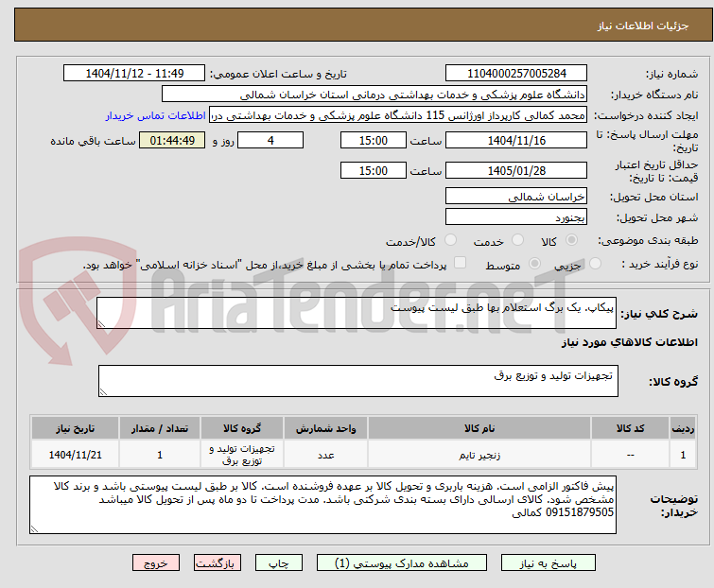Click the چاپ print button
Screen dimensions: 714x588
pos(279,563)
